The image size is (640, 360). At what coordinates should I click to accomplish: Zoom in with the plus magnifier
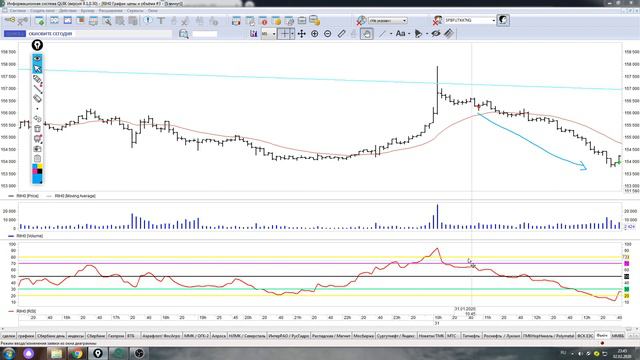click(x=315, y=33)
